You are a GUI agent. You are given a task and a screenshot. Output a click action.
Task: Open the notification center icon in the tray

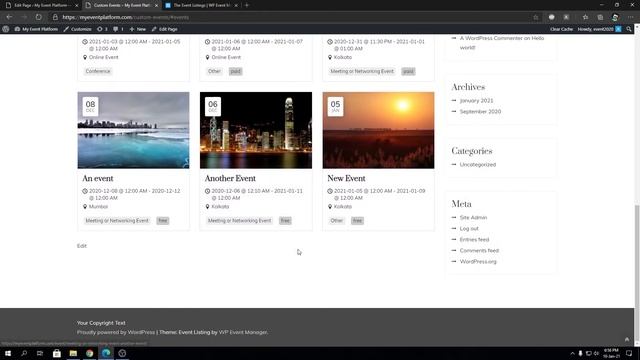(629, 353)
